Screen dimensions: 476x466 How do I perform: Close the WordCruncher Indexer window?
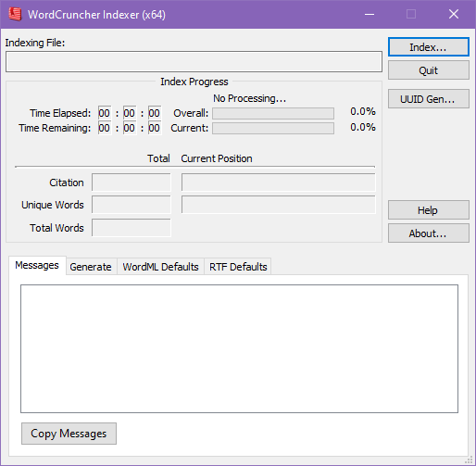coord(454,14)
